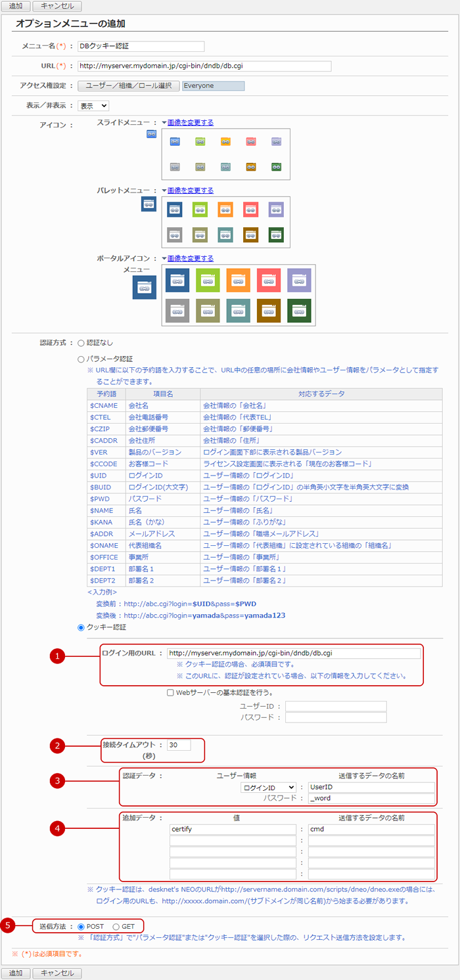Open ユーザー／組織／ロール選択 button
This screenshot has height=980, width=460.
(129, 85)
